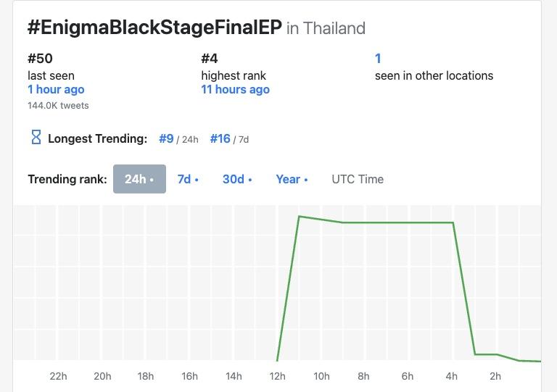557x392 pixels.
Task: Click the '1 hour ago' last seen link
Action: pyautogui.click(x=56, y=89)
